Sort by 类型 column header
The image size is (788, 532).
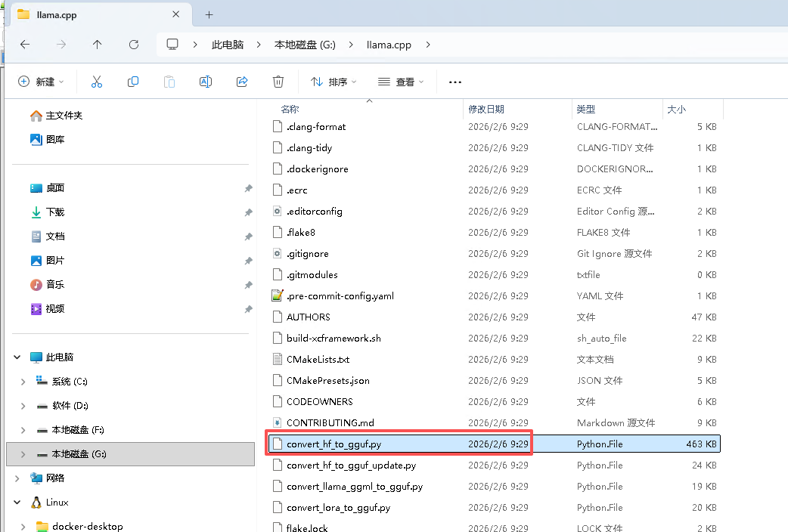(585, 110)
